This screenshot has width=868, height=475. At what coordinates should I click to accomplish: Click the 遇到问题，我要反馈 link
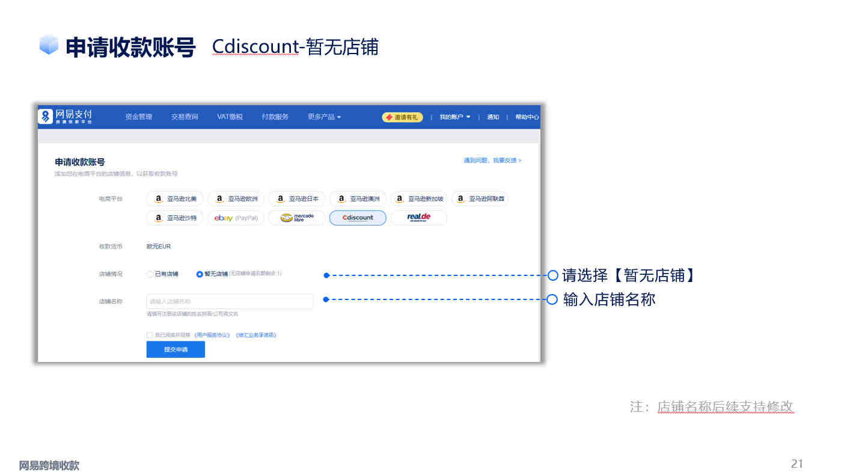point(492,161)
